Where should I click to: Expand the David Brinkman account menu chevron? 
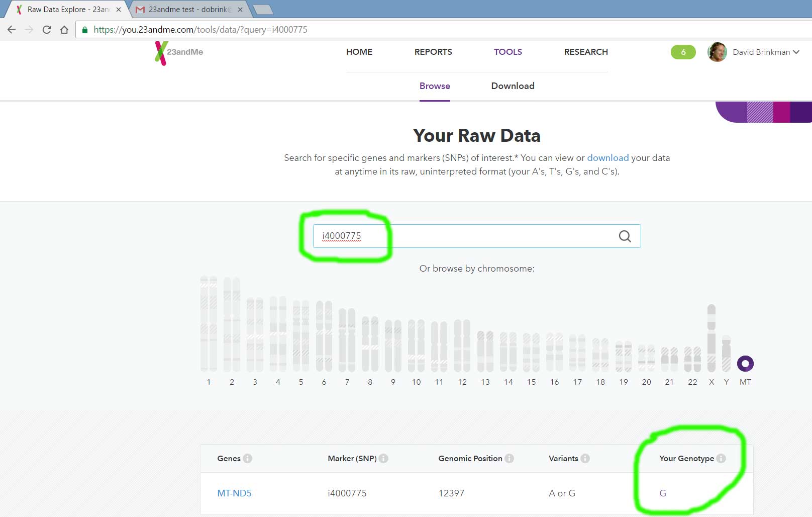click(796, 52)
